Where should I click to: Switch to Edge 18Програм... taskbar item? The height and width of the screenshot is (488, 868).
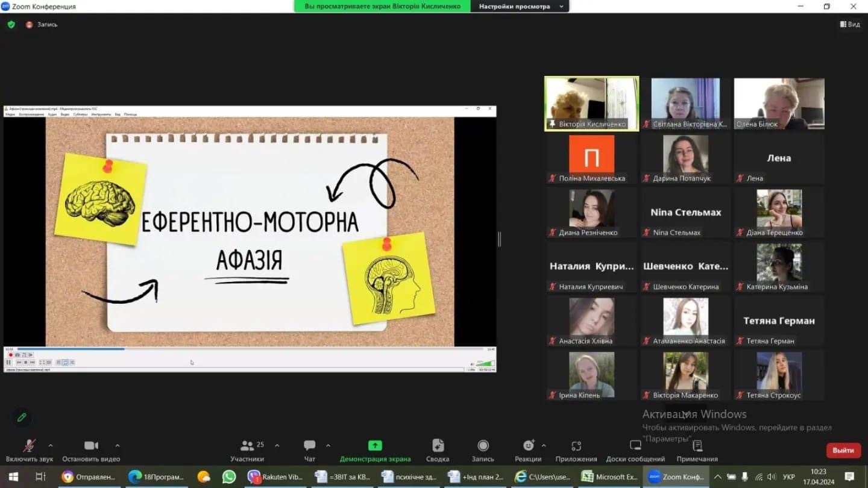point(156,477)
